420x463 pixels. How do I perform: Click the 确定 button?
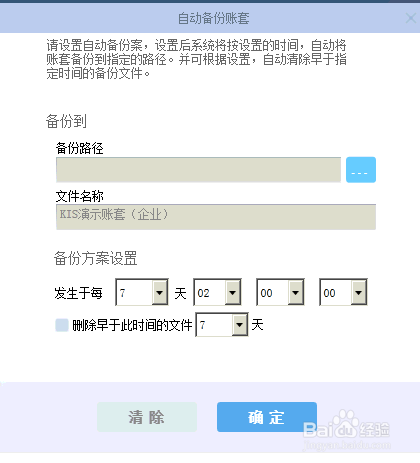pyautogui.click(x=267, y=417)
